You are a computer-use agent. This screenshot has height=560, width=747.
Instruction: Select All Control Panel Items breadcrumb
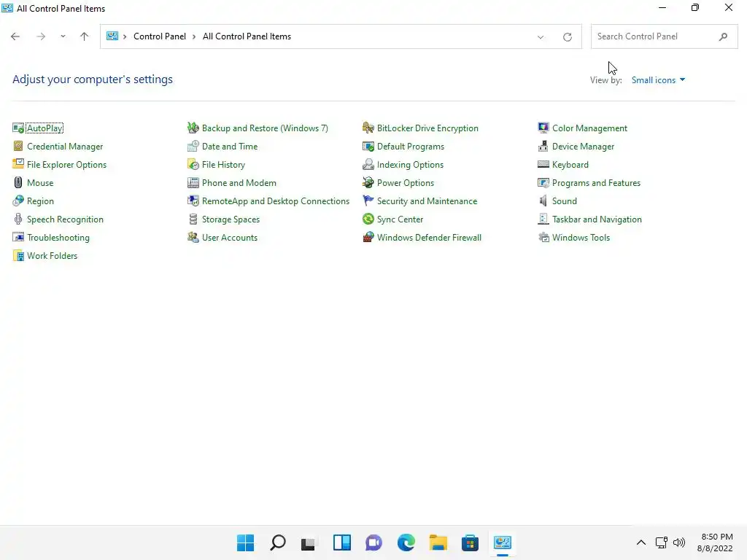pyautogui.click(x=247, y=36)
